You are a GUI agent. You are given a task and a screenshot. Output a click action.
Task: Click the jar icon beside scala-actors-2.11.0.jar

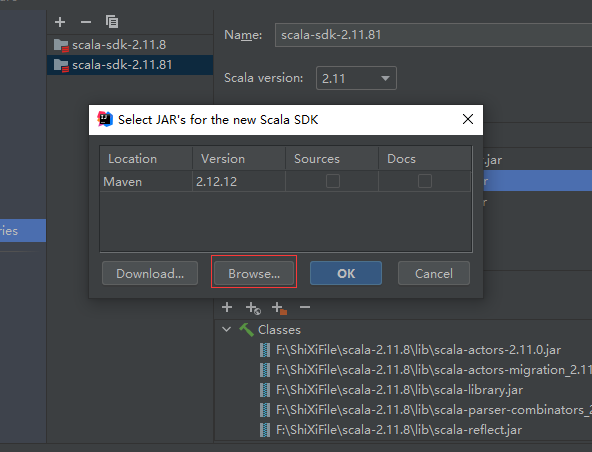(x=265, y=350)
